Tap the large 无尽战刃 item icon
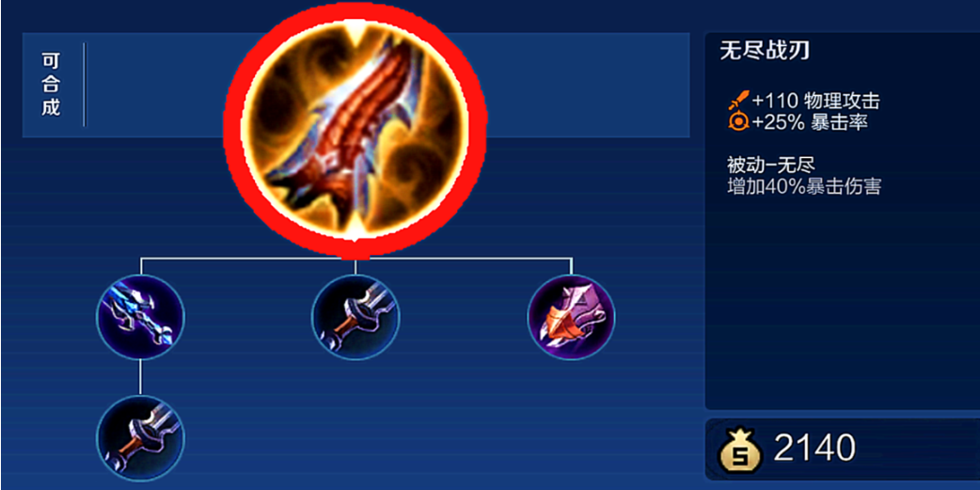 (x=355, y=130)
